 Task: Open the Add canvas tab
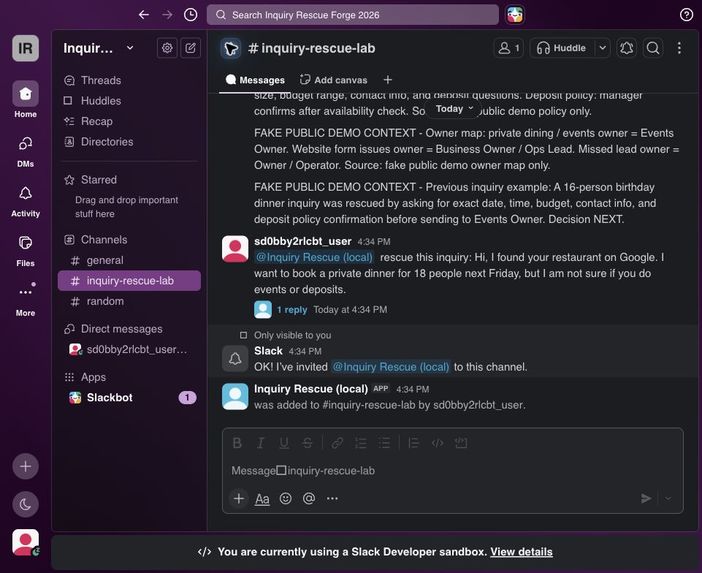pyautogui.click(x=334, y=80)
